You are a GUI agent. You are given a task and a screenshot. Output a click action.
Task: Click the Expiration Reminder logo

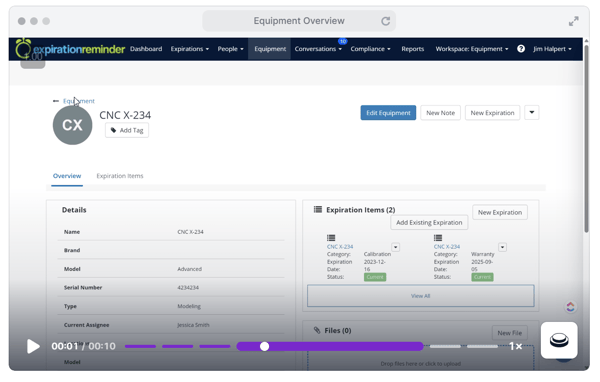coord(70,49)
